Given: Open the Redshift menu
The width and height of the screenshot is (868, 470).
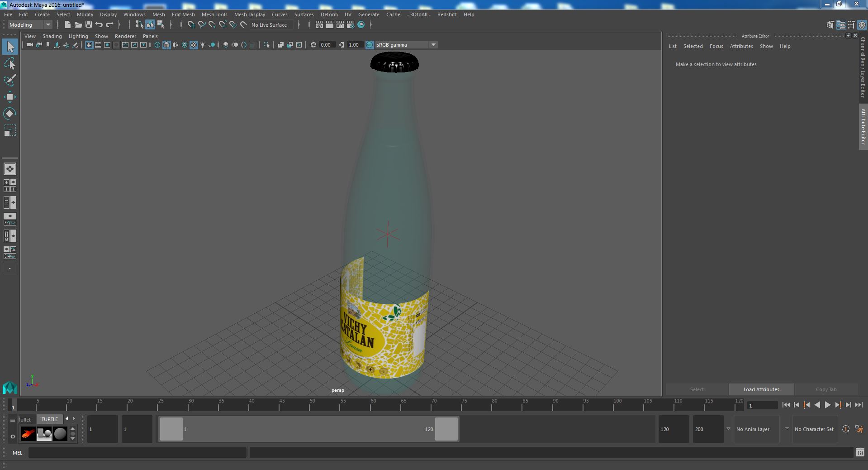Looking at the screenshot, I should pos(447,14).
